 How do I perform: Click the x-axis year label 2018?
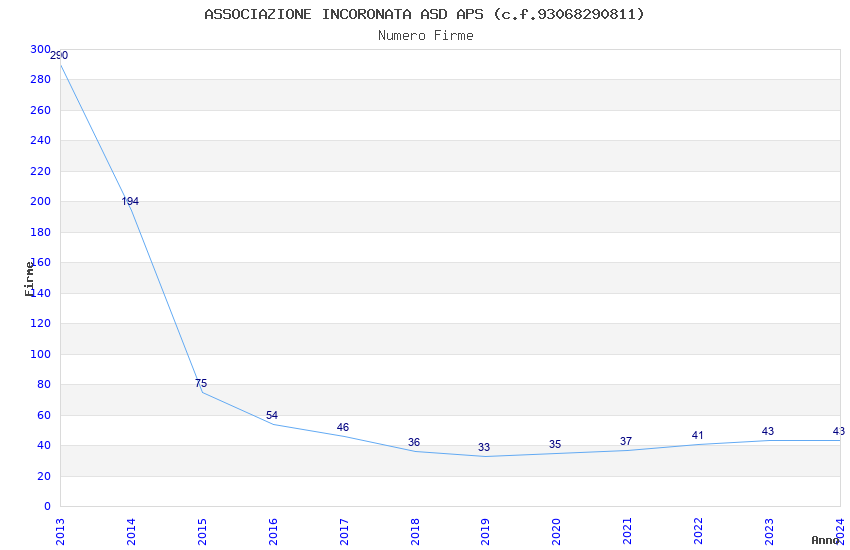(415, 532)
